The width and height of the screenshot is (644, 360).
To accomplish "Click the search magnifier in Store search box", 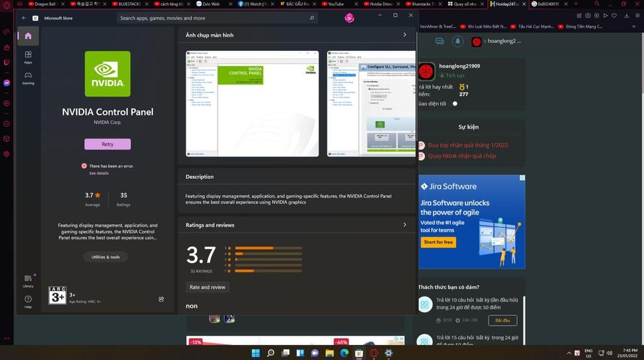I will 312,18.
